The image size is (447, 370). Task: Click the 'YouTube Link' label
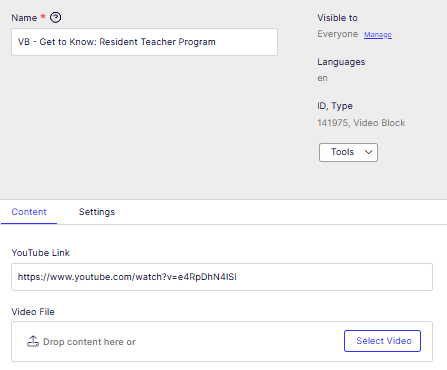tap(40, 253)
